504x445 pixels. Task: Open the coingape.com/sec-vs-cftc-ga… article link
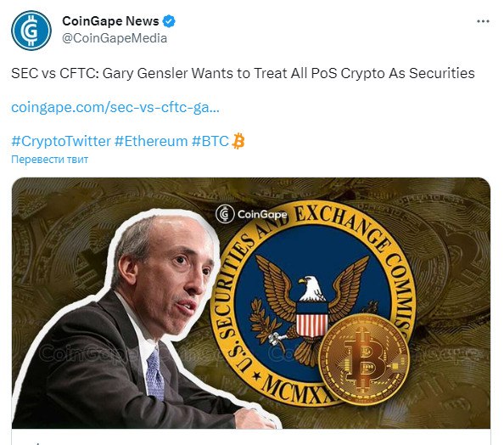point(115,107)
